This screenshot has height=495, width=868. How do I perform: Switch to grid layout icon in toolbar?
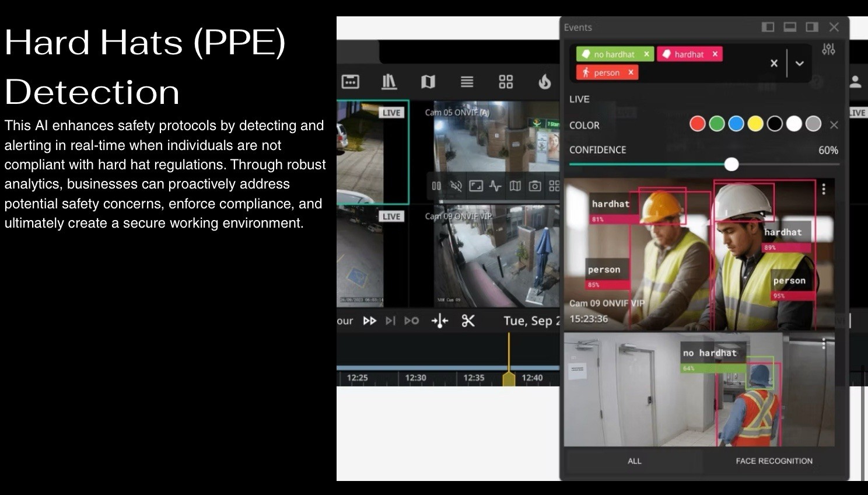tap(506, 82)
